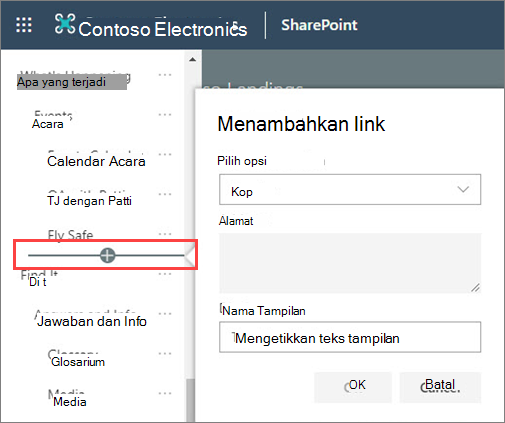This screenshot has height=423, width=505.
Task: Click the OK button
Action: point(353,387)
